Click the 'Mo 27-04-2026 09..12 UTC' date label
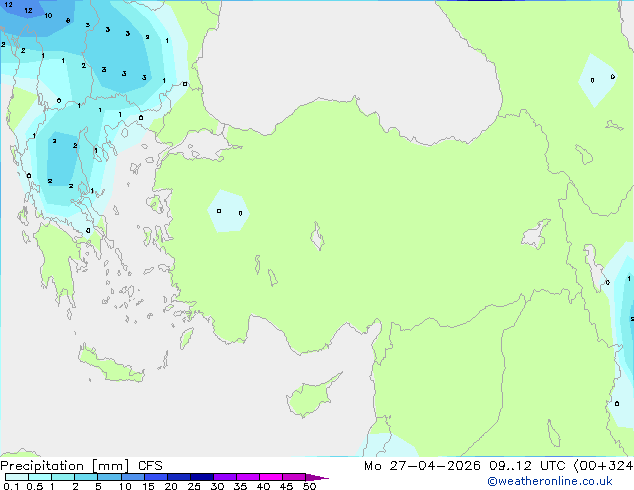This screenshot has width=634, height=490. 464,466
